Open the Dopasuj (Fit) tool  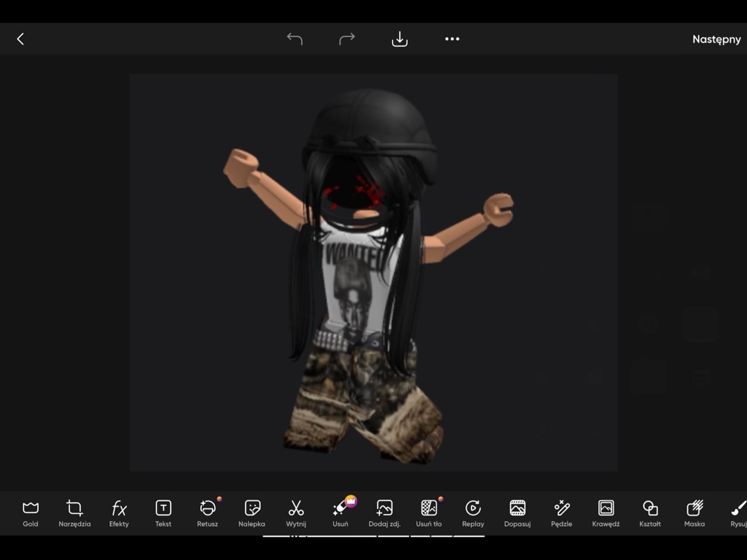[x=517, y=512]
